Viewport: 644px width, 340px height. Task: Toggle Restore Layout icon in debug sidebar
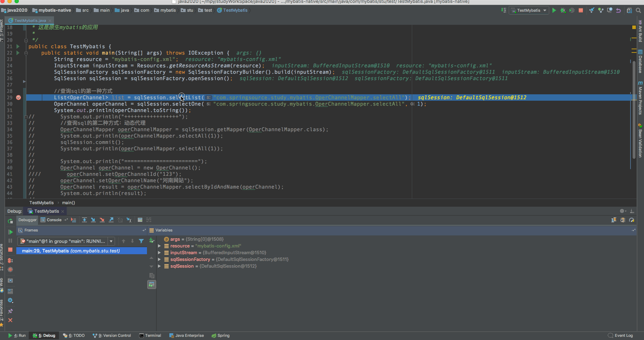(x=10, y=291)
